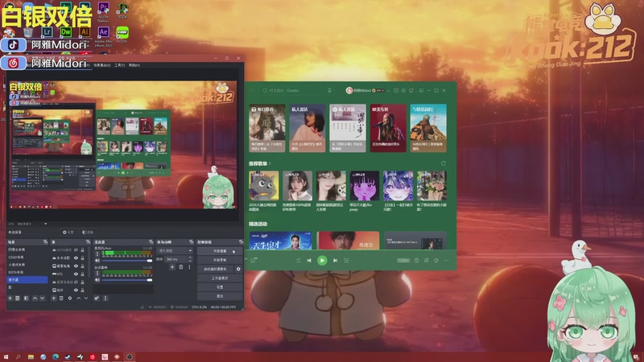
Task: Pop out the audio mixer dock icon
Action: [x=151, y=242]
